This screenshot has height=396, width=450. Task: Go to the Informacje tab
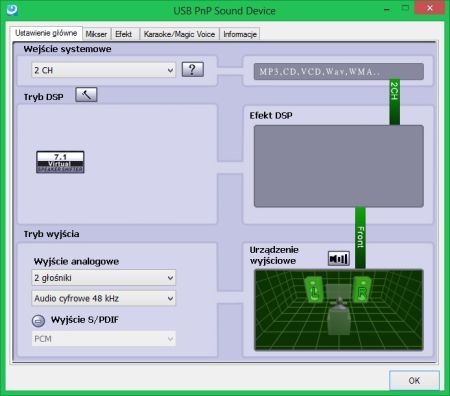click(240, 34)
